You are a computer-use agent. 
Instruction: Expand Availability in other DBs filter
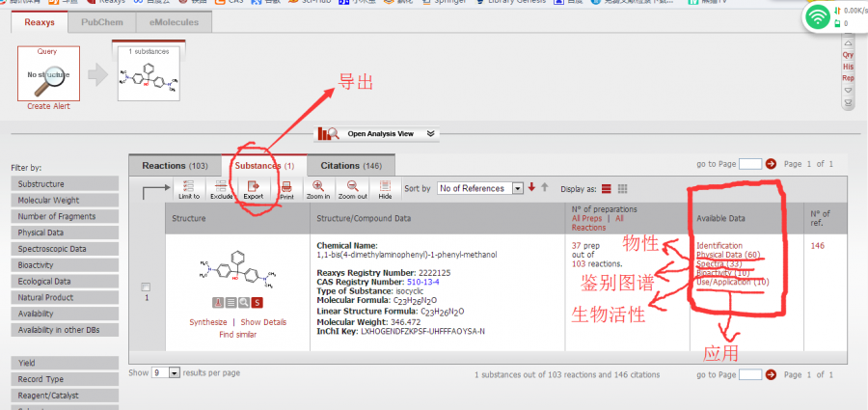65,330
